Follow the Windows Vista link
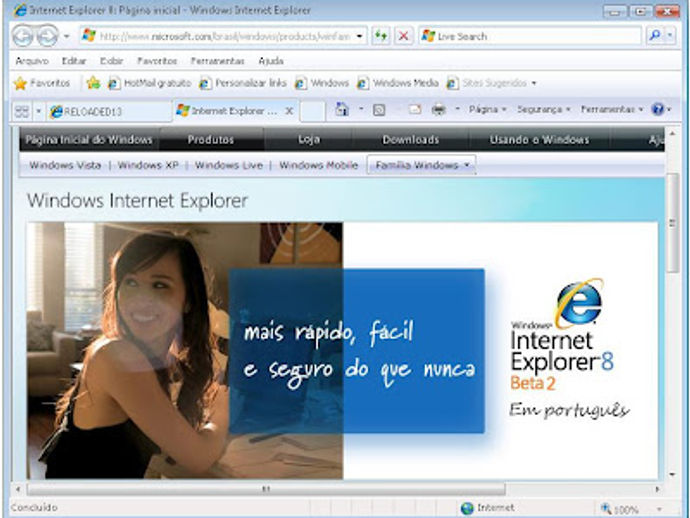The width and height of the screenshot is (690, 518). (65, 165)
